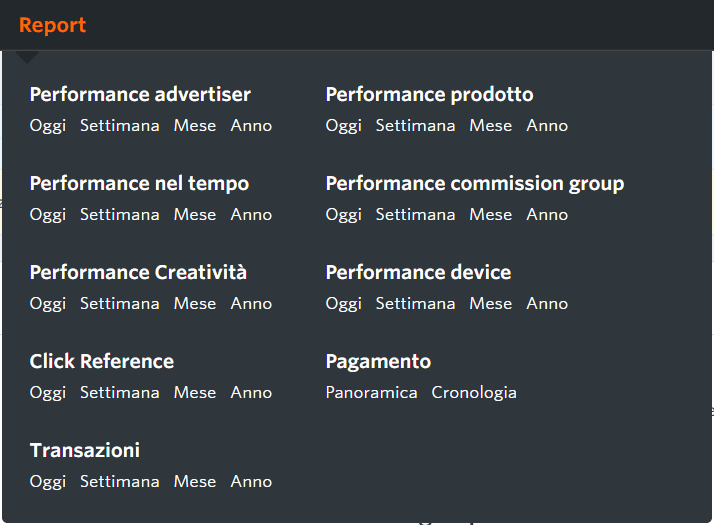Open Transazioni report heading
The image size is (714, 525).
click(x=85, y=451)
